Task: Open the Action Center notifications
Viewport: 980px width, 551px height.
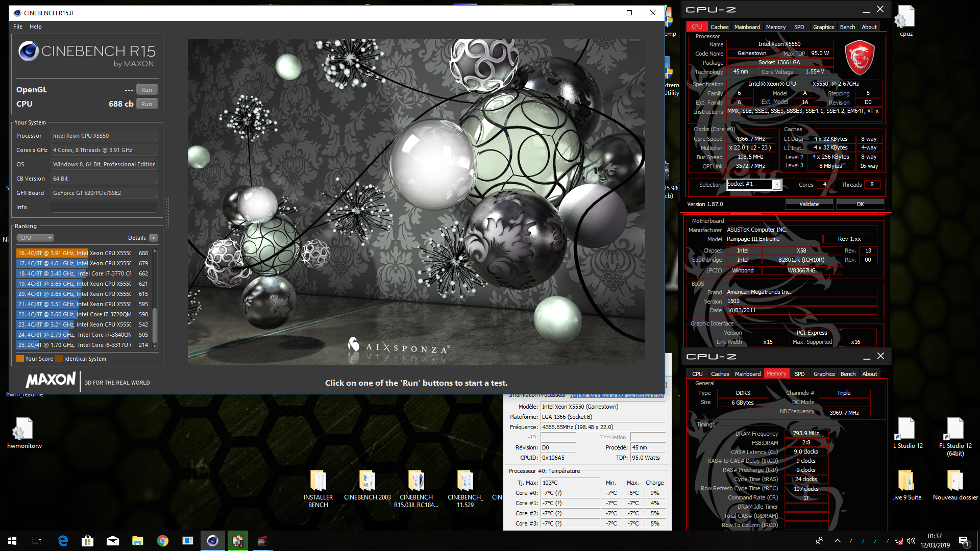Action: [x=964, y=541]
